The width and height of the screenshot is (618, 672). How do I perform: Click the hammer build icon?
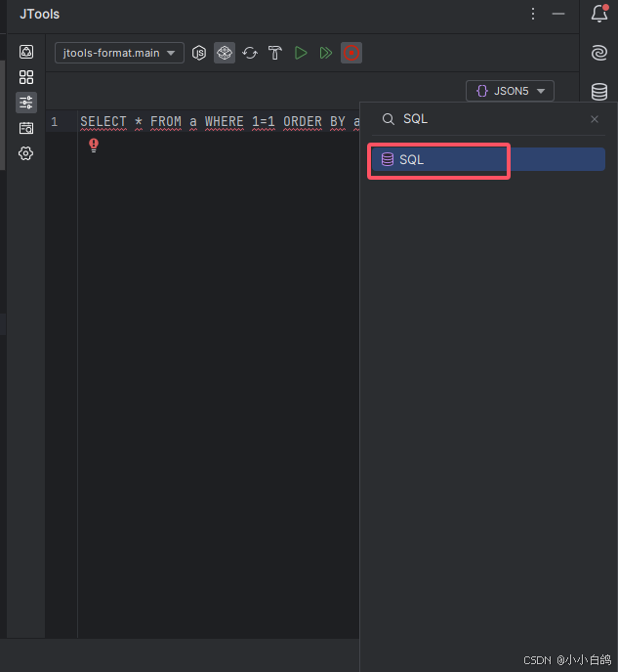[x=275, y=53]
